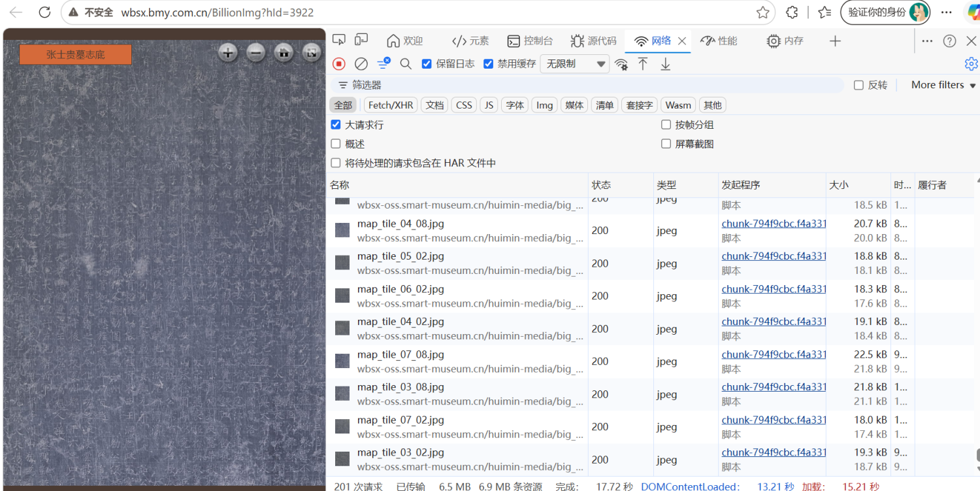Zoom out on the epitaph image
The height and width of the screenshot is (491, 980).
tap(255, 53)
